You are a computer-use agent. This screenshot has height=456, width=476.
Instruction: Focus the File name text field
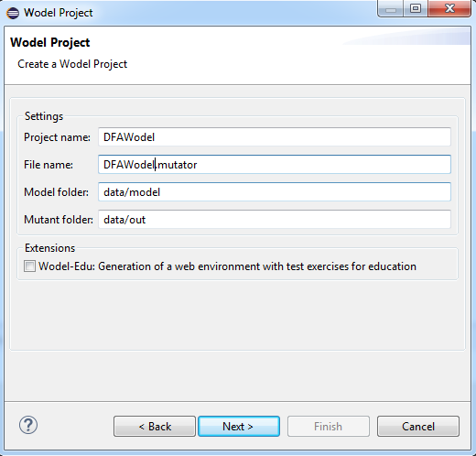pyautogui.click(x=275, y=165)
